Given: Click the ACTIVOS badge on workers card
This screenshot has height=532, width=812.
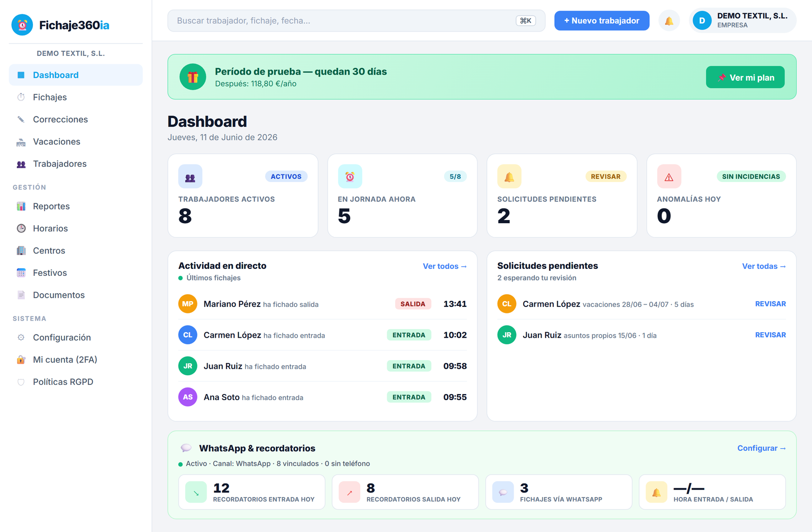Looking at the screenshot, I should [x=286, y=176].
